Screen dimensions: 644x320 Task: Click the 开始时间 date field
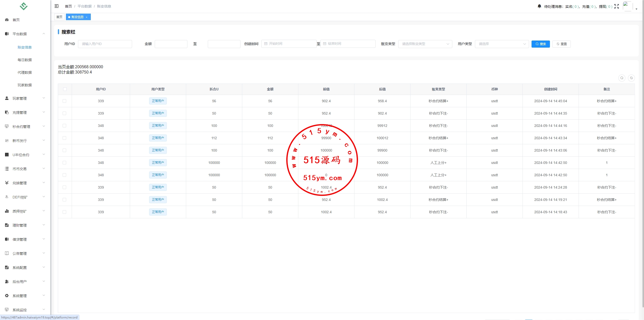point(289,44)
